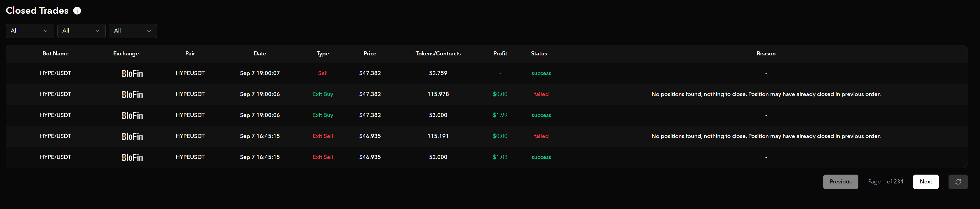Click the Previous page button
Viewport: 980px width, 209px height.
tap(840, 182)
